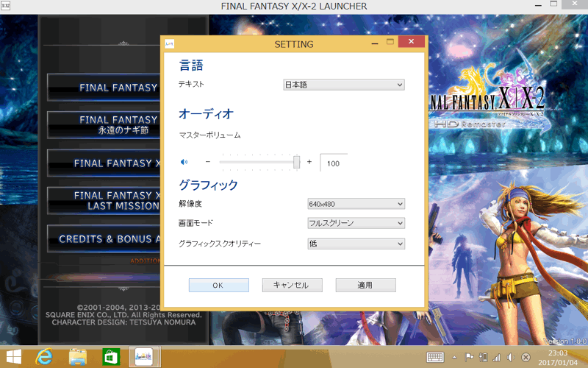
Task: Show hidden system tray icons
Action: 454,357
